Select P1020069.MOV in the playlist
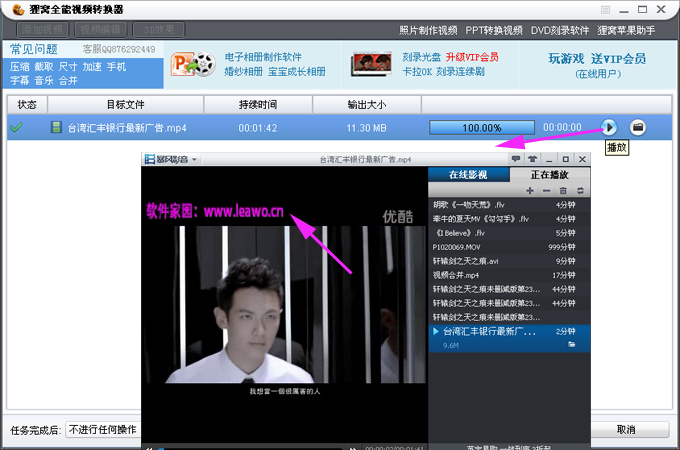The height and width of the screenshot is (450, 680). [509, 247]
